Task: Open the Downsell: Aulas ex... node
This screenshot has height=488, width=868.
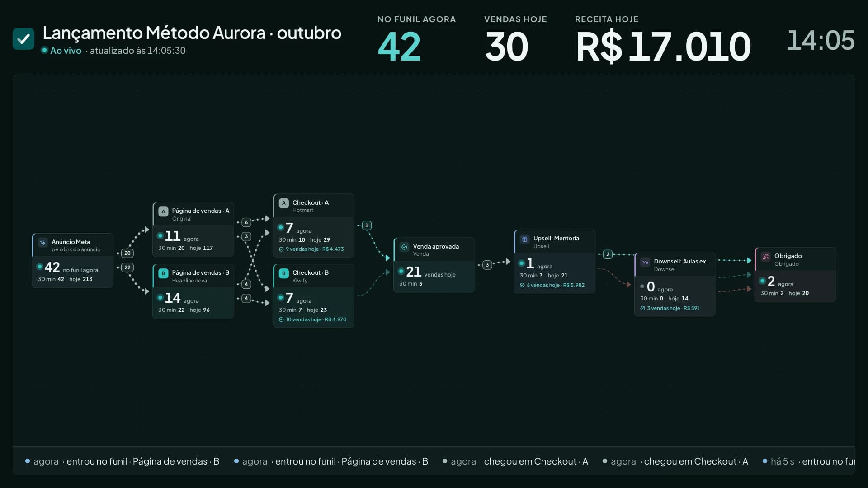Action: 675,285
